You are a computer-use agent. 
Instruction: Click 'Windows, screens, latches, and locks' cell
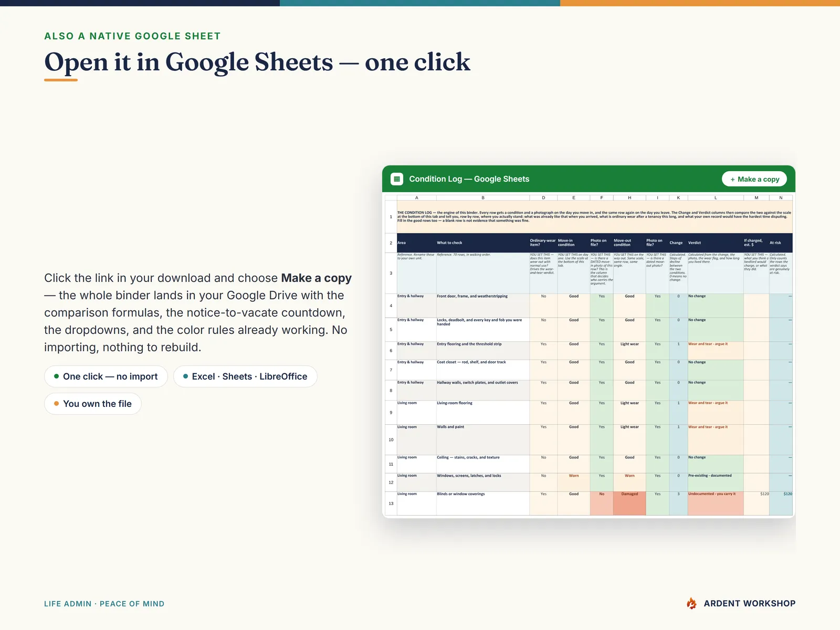[x=482, y=482]
